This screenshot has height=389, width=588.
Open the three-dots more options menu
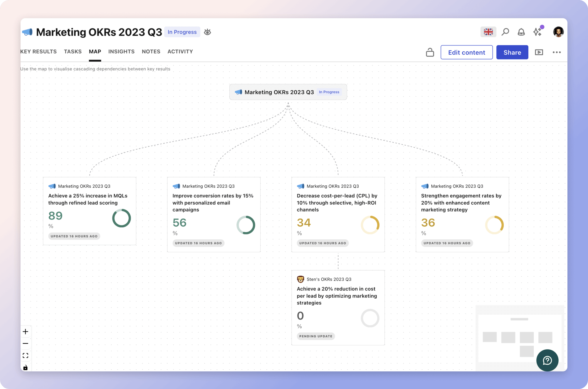click(x=557, y=52)
